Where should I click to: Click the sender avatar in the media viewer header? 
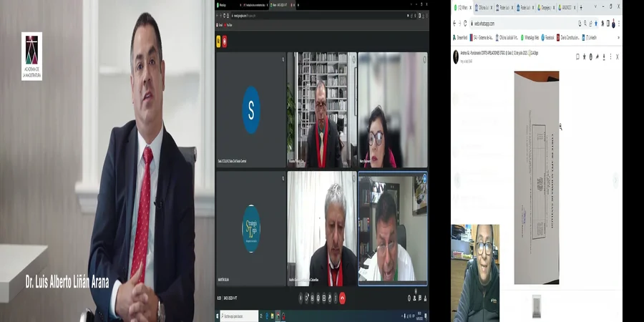click(456, 57)
